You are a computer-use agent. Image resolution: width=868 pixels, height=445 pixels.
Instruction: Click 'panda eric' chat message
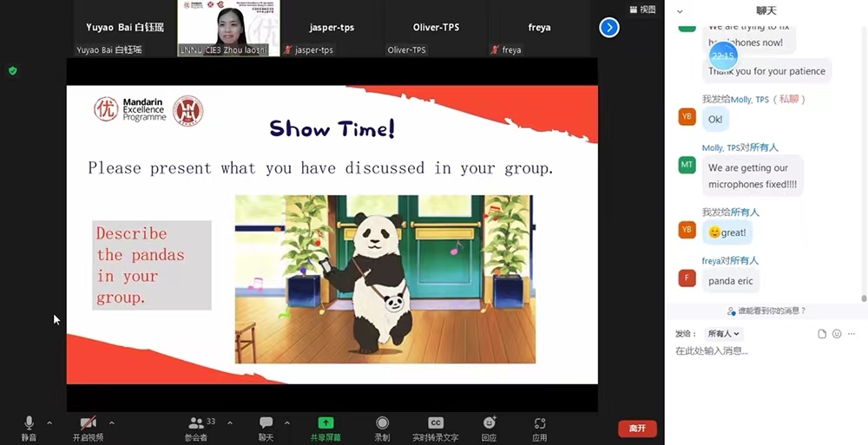[x=731, y=280]
